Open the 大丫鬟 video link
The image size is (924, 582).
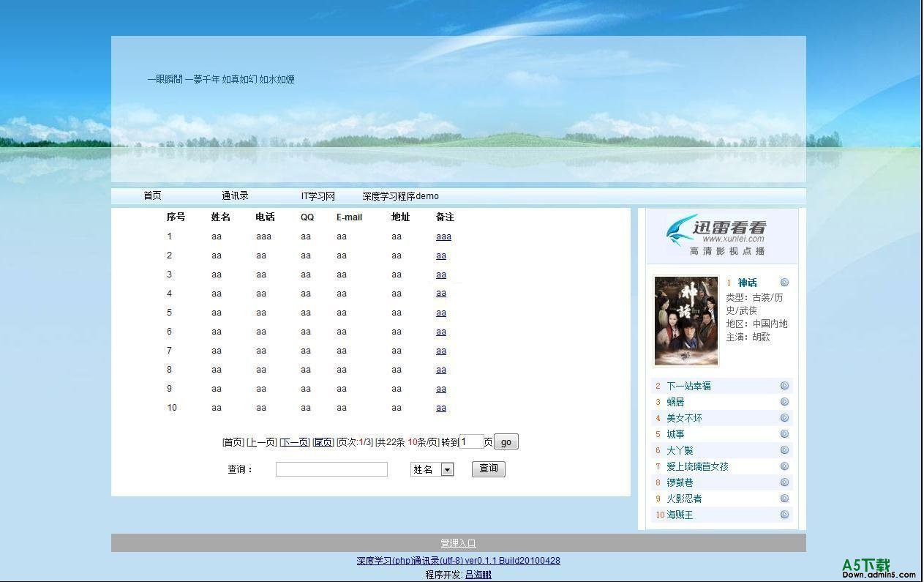pyautogui.click(x=680, y=450)
